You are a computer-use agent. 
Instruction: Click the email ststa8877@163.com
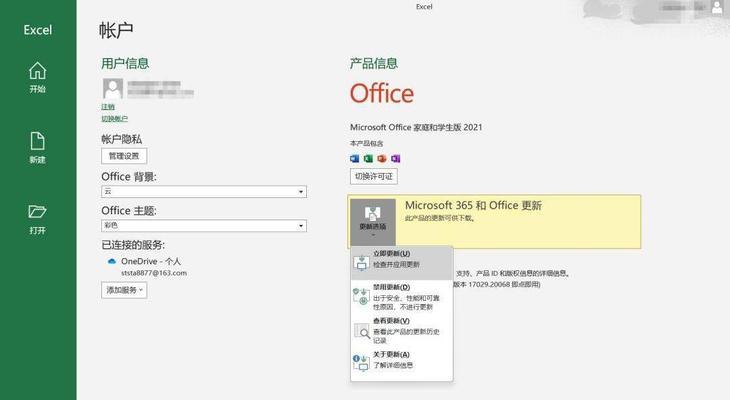[x=154, y=273]
